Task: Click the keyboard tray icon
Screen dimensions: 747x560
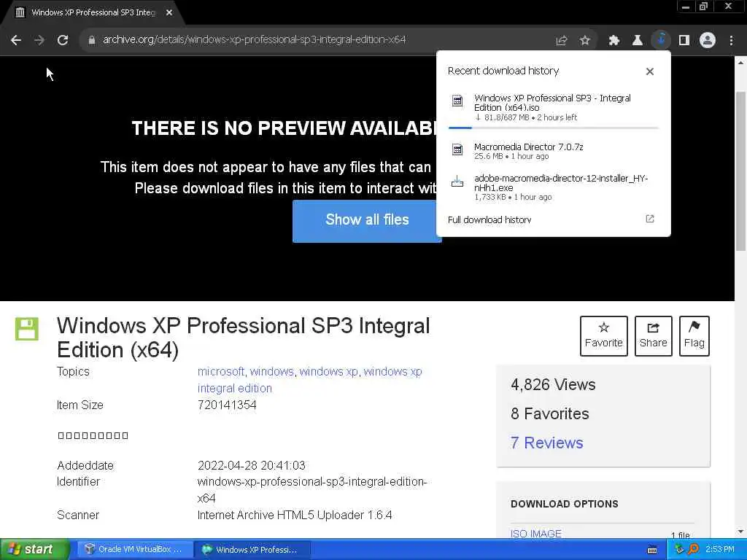Action: coord(652,550)
